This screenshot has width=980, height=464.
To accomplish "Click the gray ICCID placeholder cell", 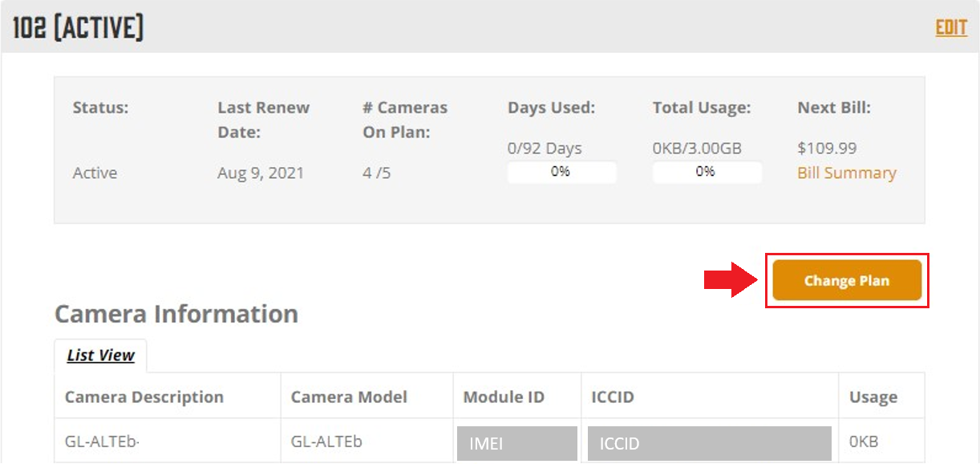I will pos(709,443).
